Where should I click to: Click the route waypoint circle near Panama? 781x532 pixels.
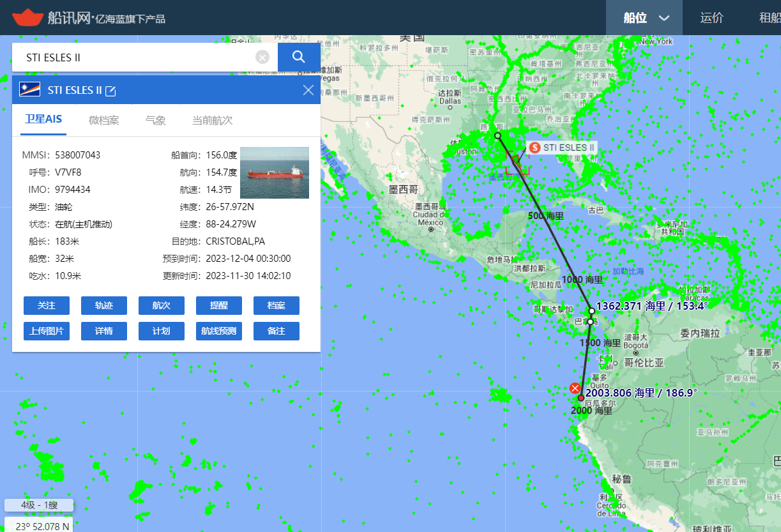pos(591,321)
